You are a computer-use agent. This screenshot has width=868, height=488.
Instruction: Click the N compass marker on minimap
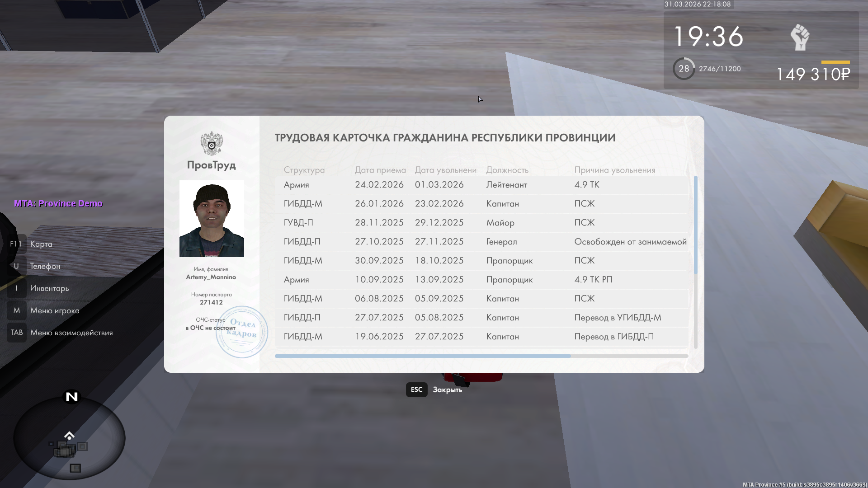(x=72, y=397)
